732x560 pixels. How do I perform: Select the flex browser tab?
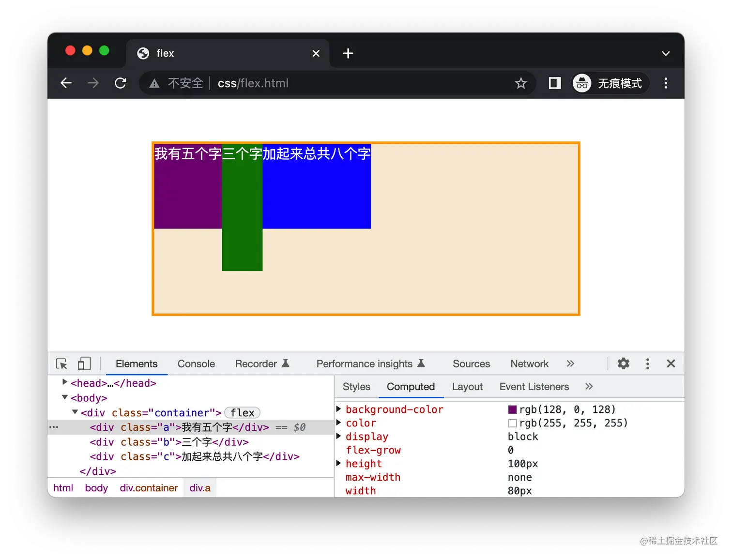click(x=228, y=53)
